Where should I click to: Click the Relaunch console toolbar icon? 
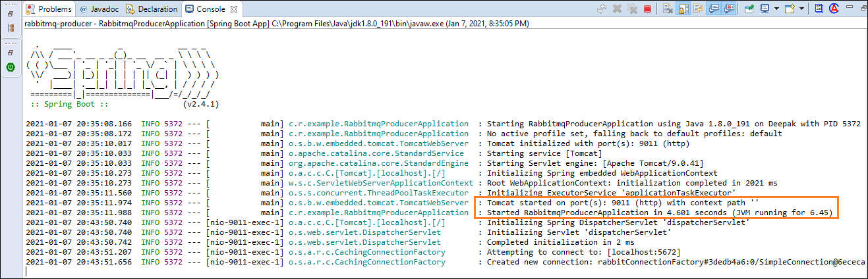click(x=602, y=9)
